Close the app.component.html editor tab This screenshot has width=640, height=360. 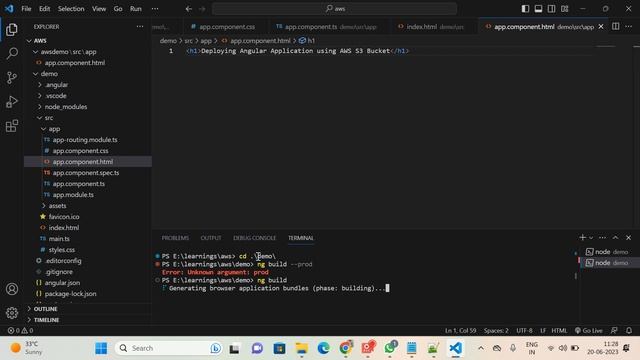pyautogui.click(x=601, y=27)
